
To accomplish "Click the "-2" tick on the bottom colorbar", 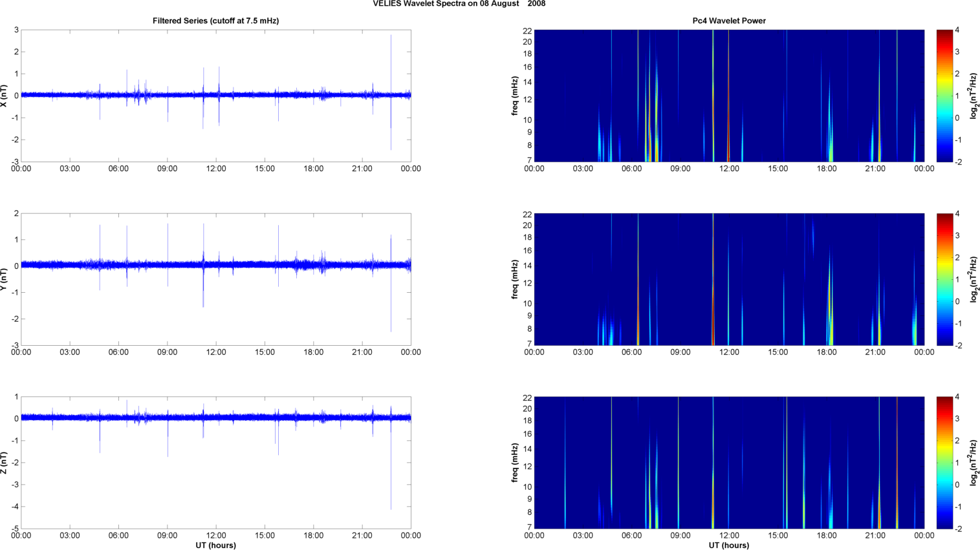I will [x=958, y=529].
